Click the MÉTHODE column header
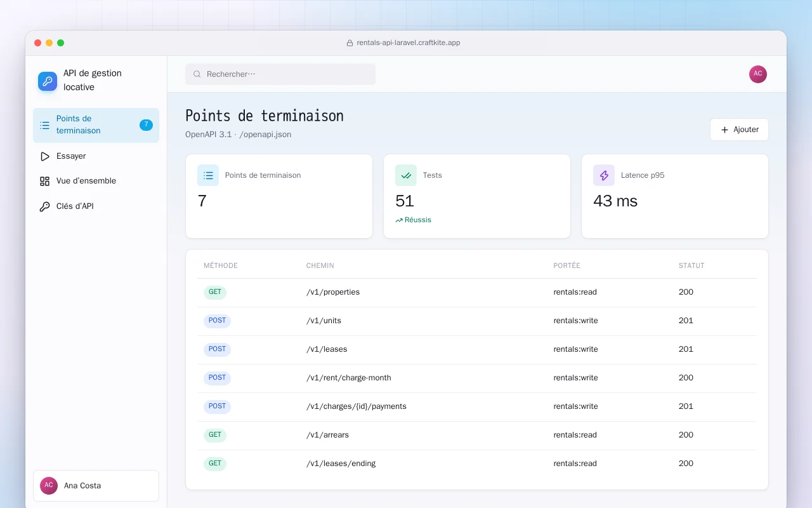 coord(221,266)
